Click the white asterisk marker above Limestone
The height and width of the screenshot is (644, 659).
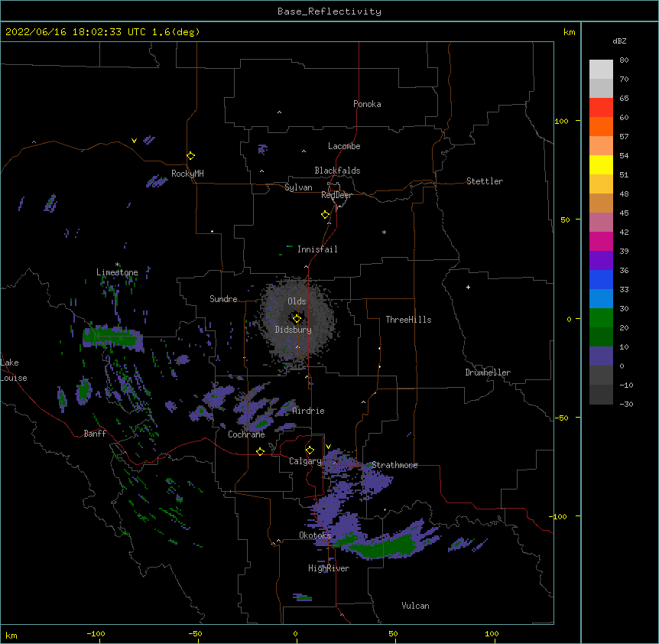tap(117, 265)
